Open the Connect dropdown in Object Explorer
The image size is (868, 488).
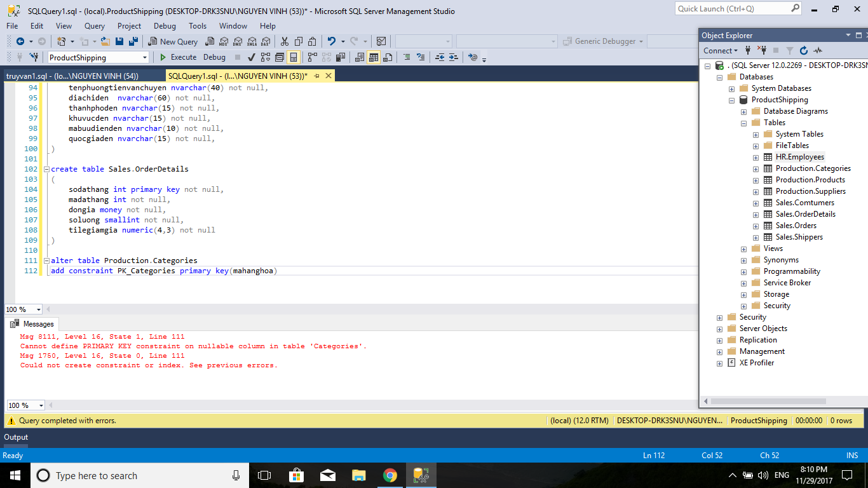pyautogui.click(x=721, y=51)
